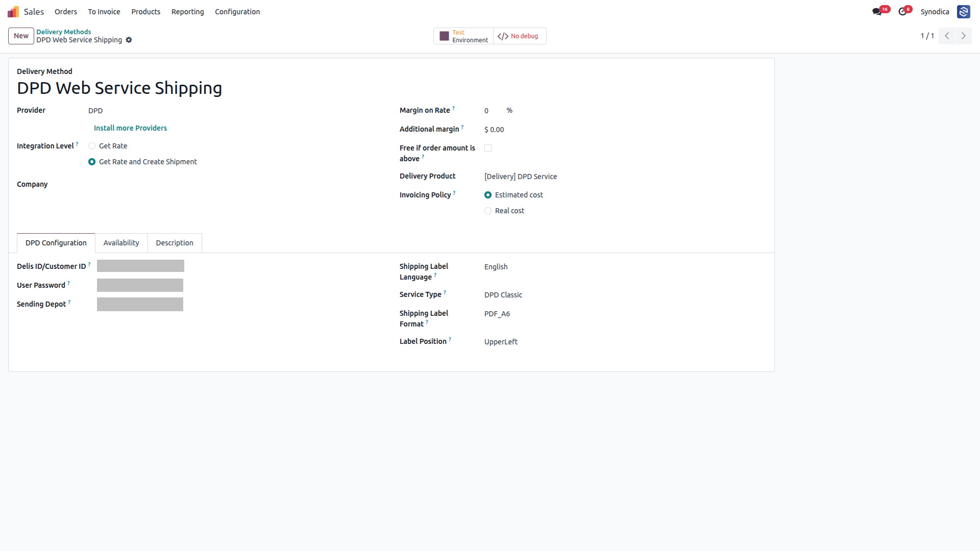
Task: Click the Test Environment button
Action: pos(463,36)
